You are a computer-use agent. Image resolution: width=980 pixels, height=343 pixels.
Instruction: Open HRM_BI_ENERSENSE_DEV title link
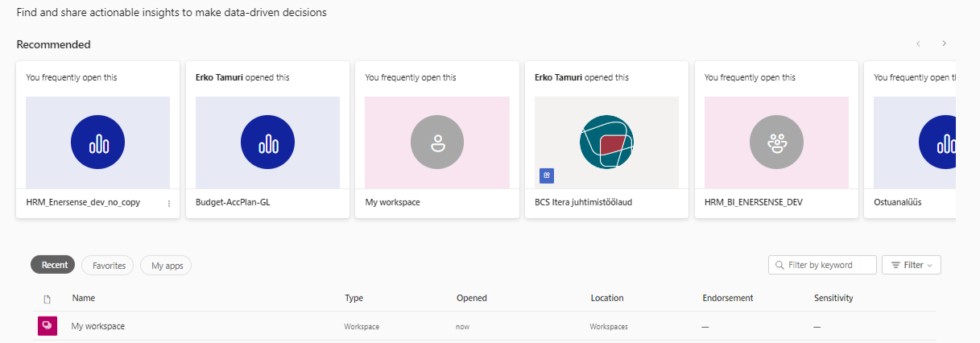(754, 202)
